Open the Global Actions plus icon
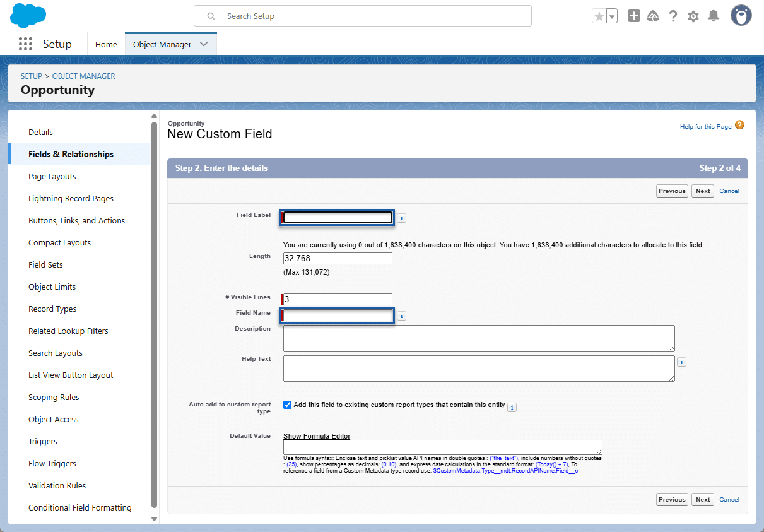This screenshot has height=532, width=764. tap(634, 16)
